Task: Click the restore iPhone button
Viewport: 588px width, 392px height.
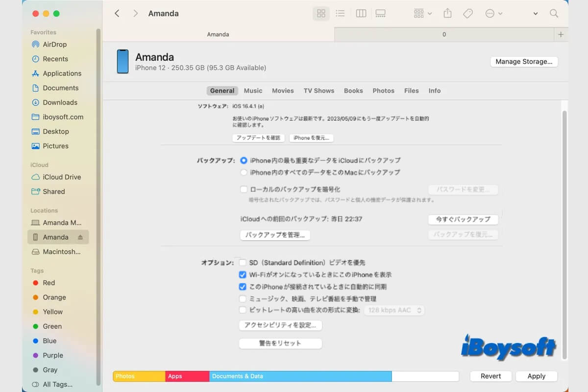Action: pos(312,138)
